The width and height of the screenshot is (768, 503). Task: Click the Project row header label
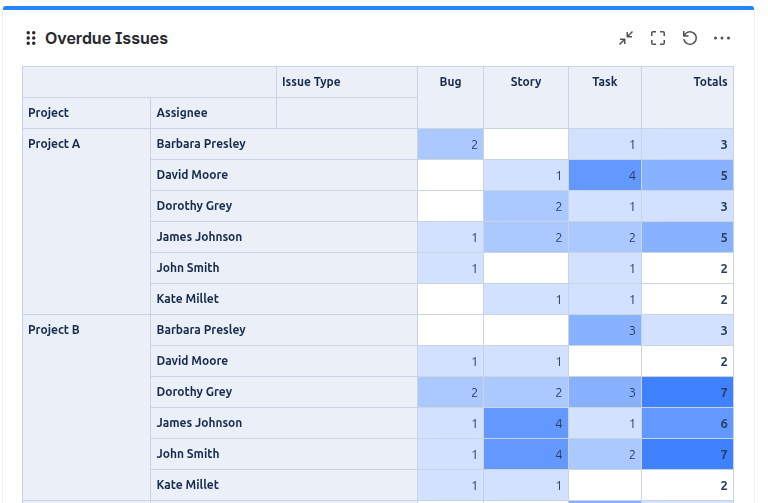click(49, 113)
